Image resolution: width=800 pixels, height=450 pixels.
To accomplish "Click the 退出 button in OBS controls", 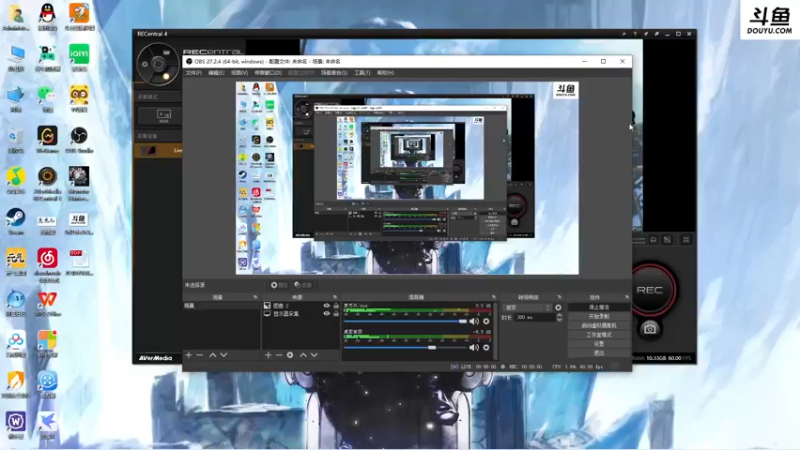I will tap(599, 353).
